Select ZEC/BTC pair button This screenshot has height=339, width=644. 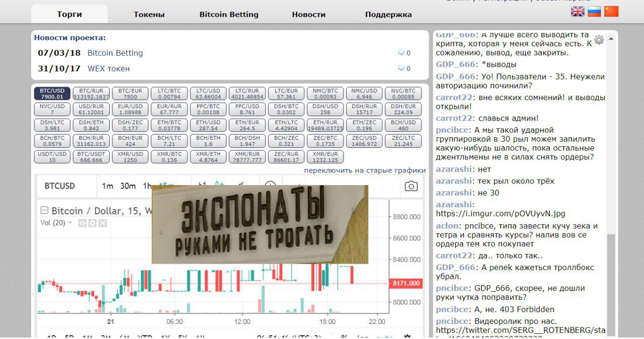tap(325, 141)
